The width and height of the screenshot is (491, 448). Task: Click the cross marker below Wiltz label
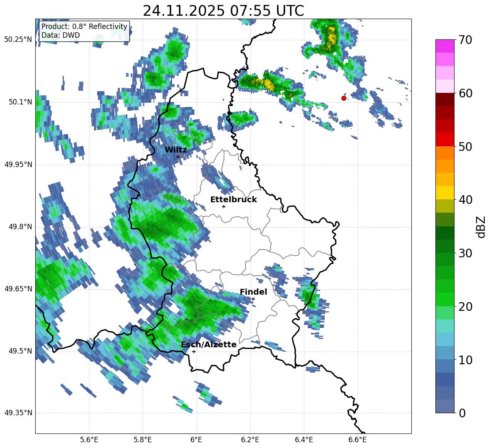pyautogui.click(x=178, y=157)
